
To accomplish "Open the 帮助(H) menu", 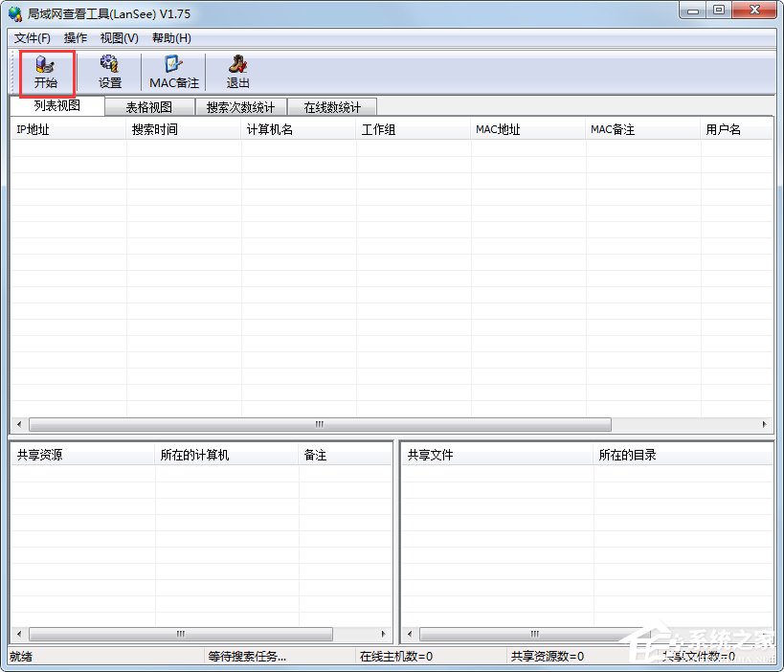I will click(168, 38).
